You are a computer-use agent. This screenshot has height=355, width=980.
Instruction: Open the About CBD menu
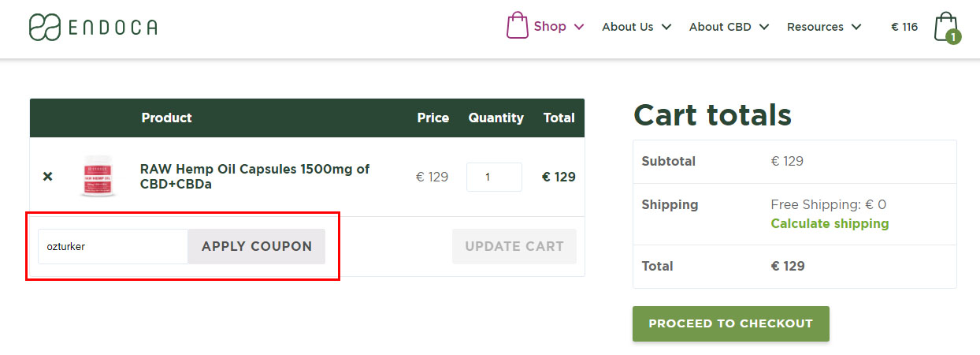(x=720, y=27)
